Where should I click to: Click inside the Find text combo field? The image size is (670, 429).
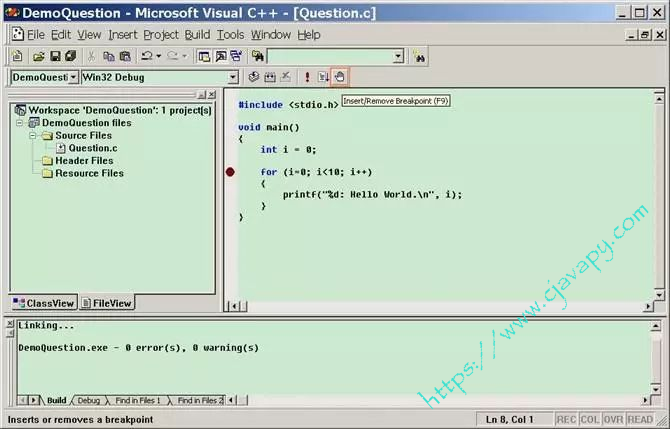pyautogui.click(x=330, y=56)
